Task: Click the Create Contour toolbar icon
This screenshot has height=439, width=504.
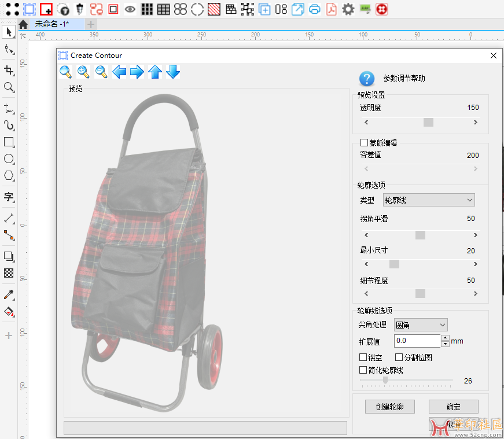Action: (x=30, y=9)
